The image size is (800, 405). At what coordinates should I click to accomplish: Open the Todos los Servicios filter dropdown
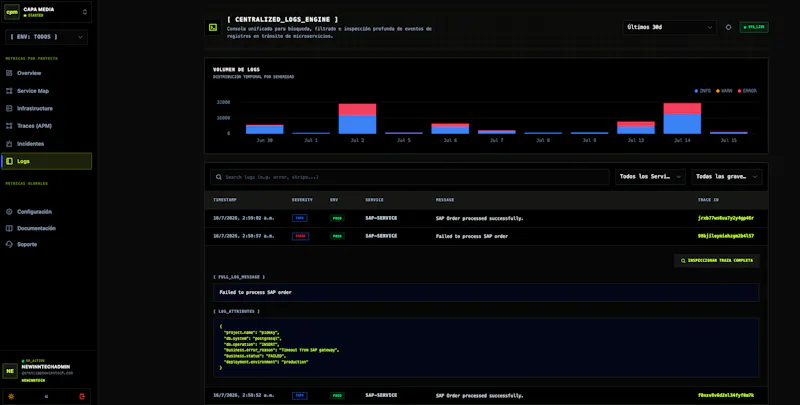(650, 176)
